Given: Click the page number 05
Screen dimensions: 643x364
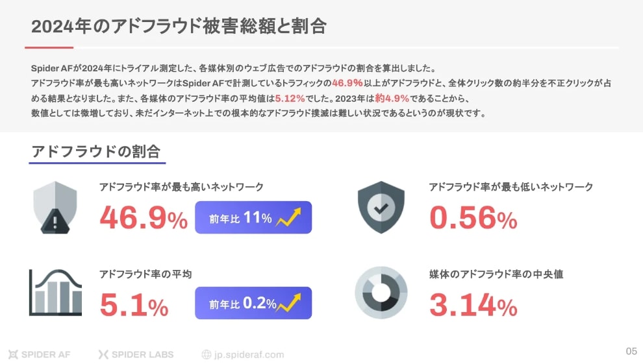Looking at the screenshot, I should [x=631, y=351].
